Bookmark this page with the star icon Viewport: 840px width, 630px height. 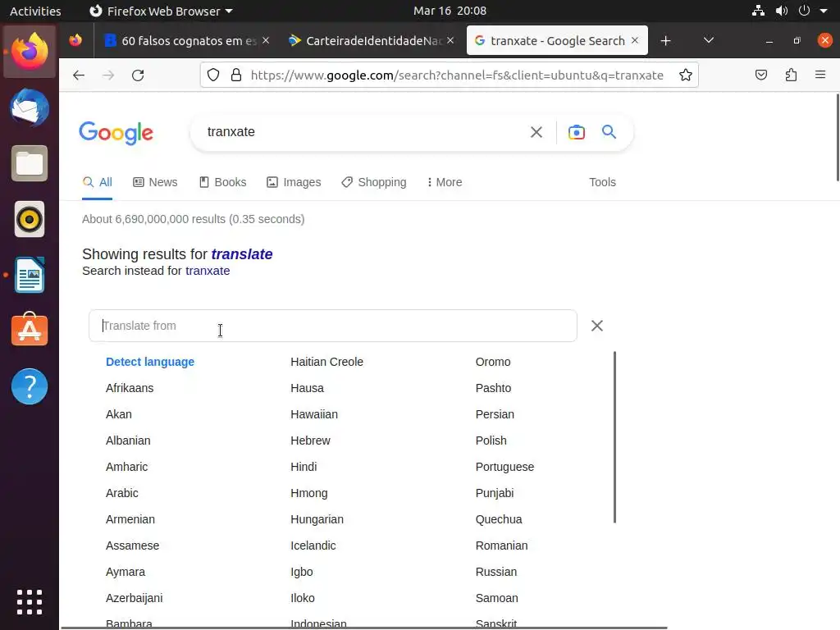click(x=685, y=75)
